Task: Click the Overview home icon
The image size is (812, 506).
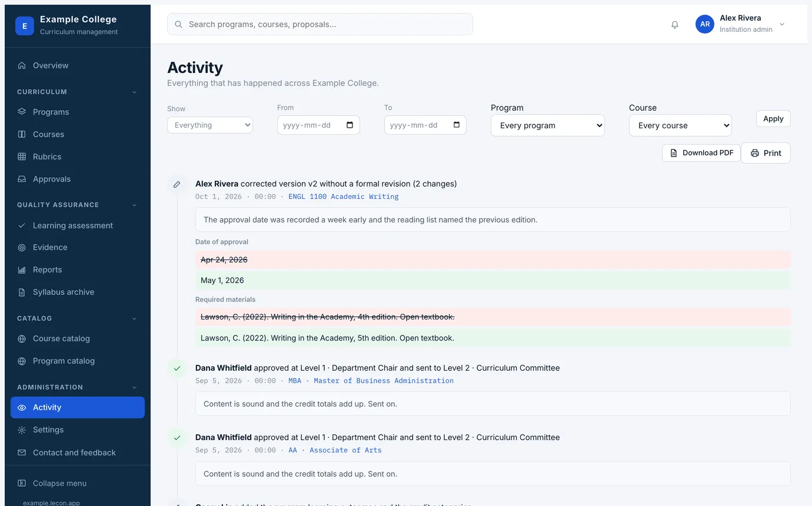Action: point(22,65)
